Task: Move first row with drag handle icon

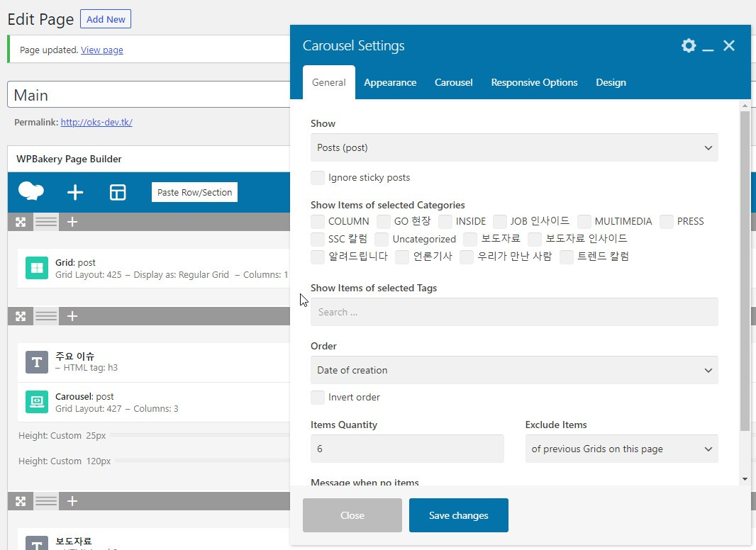Action: 21,222
